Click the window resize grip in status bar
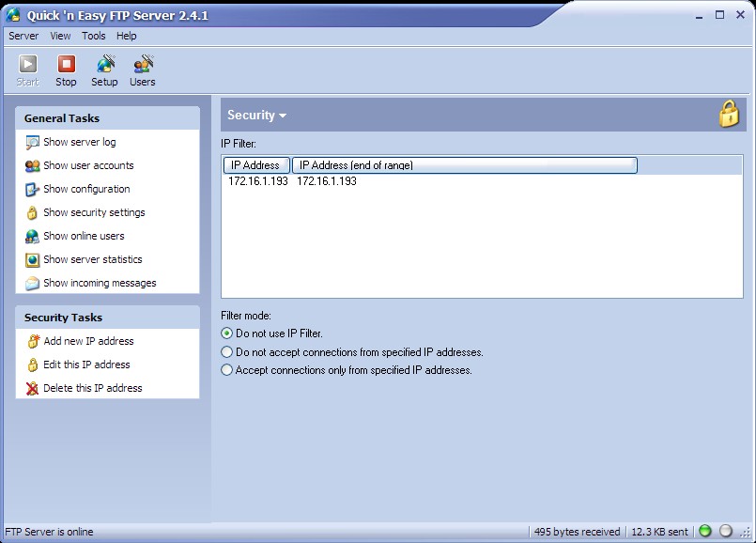Viewport: 756px width, 543px height. pyautogui.click(x=747, y=533)
